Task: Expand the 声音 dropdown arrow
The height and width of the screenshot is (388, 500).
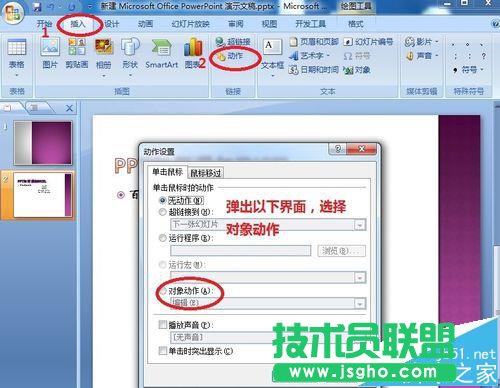Action: click(x=437, y=56)
